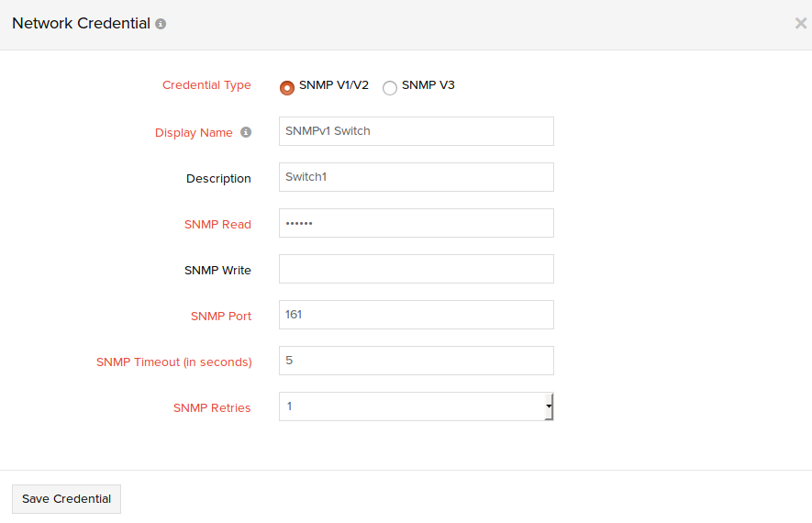Choose the SNMP V3 credential type
This screenshot has width=812, height=523.
[390, 87]
